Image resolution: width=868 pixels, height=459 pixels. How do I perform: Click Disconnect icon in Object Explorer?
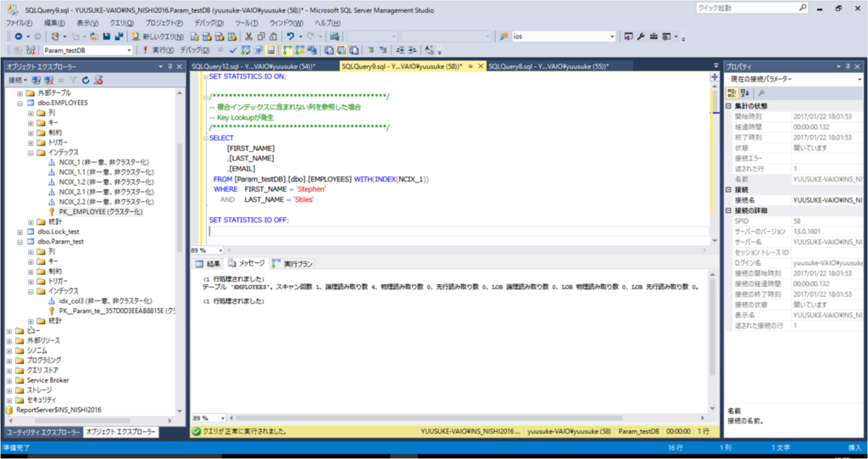tap(49, 81)
